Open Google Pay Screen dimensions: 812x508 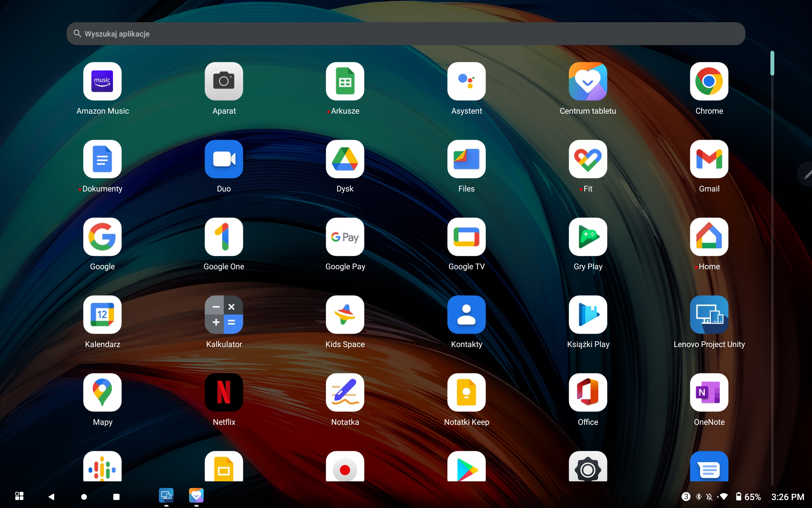345,237
